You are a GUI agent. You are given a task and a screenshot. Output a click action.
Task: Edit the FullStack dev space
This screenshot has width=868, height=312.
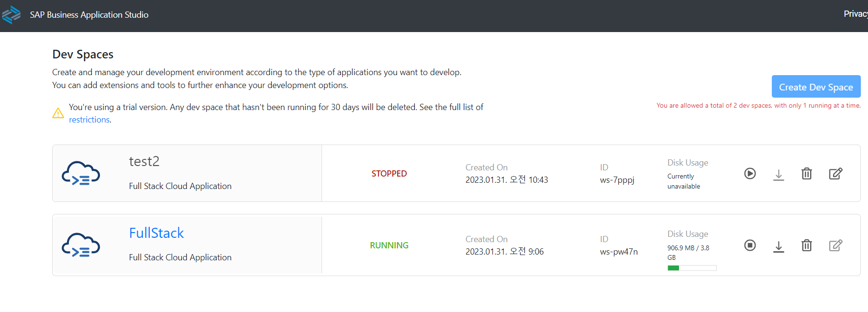click(x=835, y=245)
